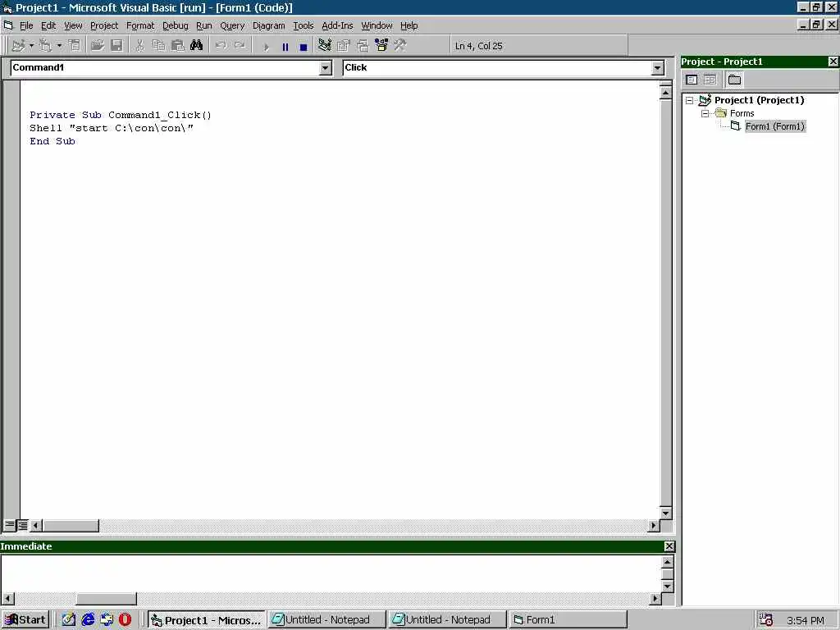Click the Copy icon in the toolbar
This screenshot has width=840, height=630.
click(x=158, y=46)
